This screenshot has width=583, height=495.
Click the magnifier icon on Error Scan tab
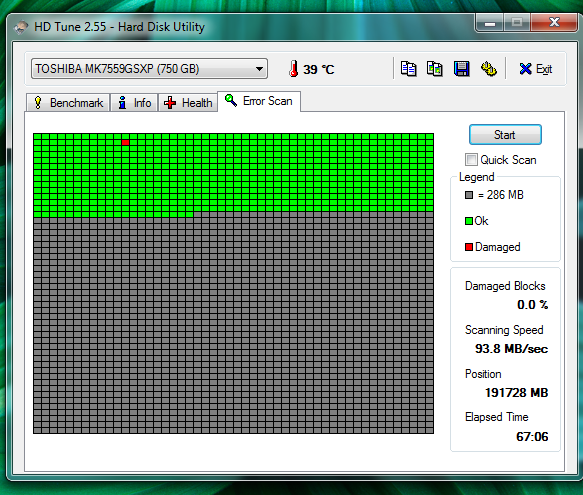coord(231,100)
